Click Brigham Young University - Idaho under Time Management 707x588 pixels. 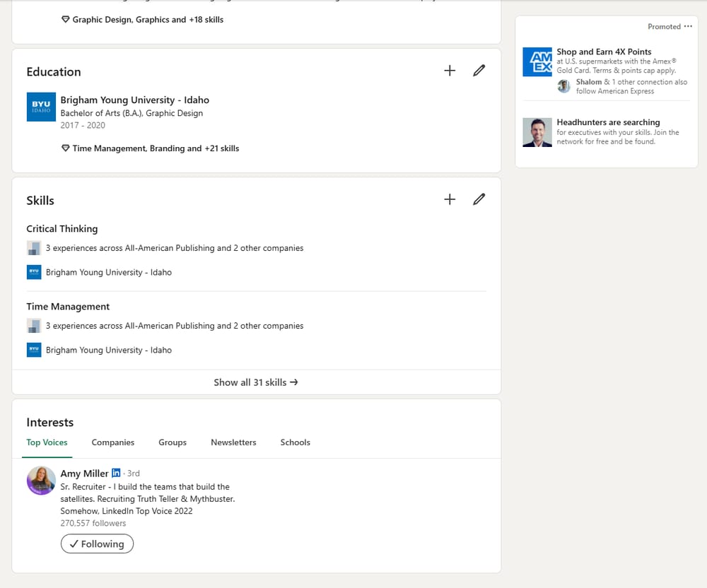[109, 350]
